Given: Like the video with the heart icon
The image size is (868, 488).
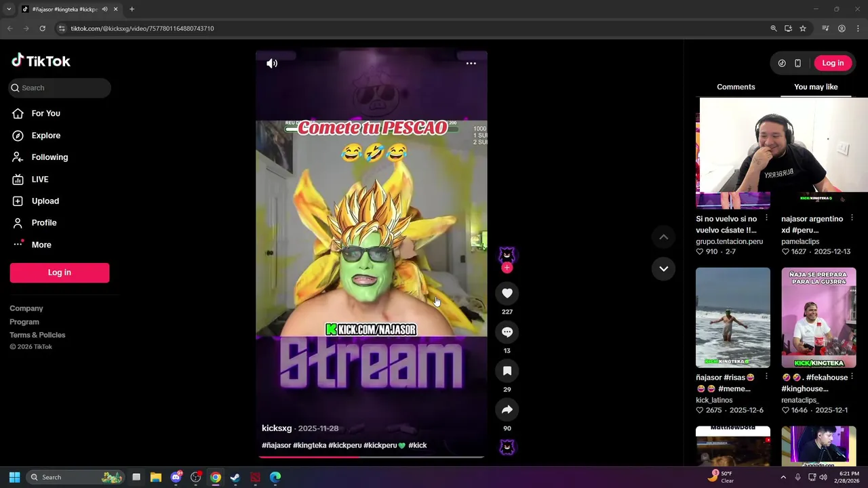Looking at the screenshot, I should tap(507, 293).
